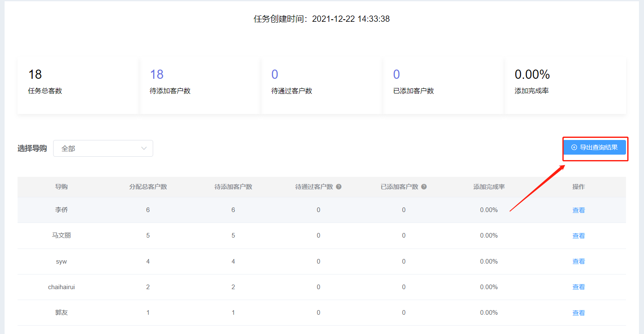Click 分配总客户数 value 4 for syw
644x334 pixels.
[148, 262]
